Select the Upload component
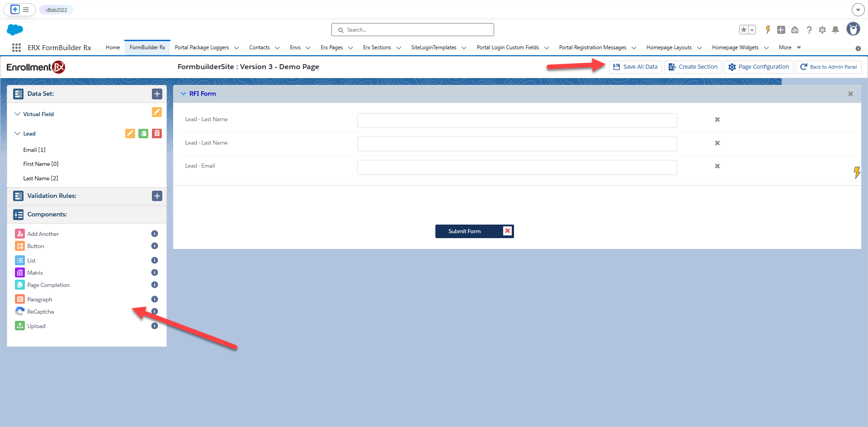 point(36,326)
